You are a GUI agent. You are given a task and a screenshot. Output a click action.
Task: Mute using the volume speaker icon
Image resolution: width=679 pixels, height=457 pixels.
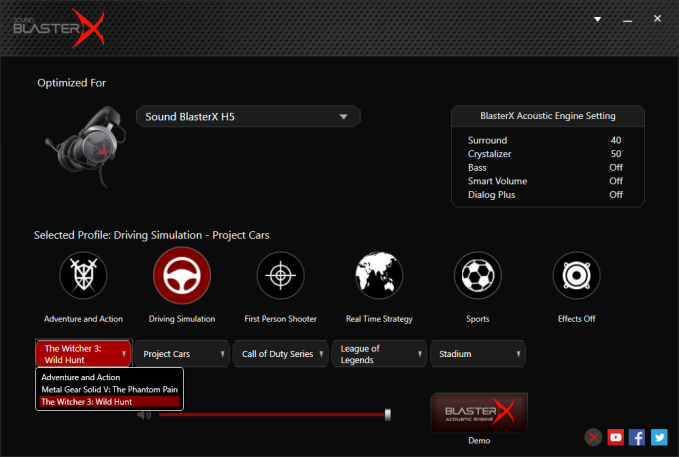click(x=144, y=415)
